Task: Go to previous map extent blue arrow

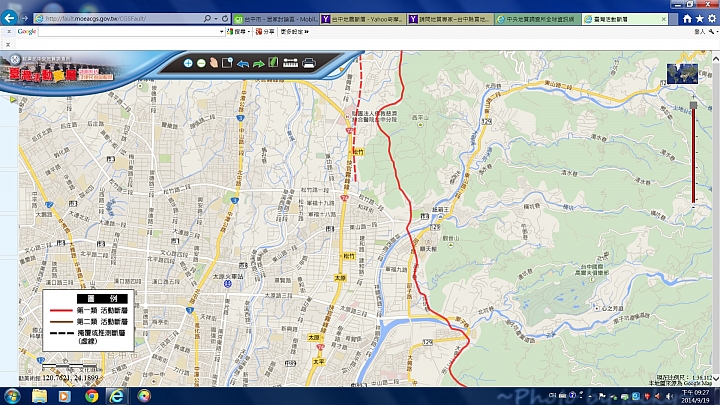Action: (x=243, y=63)
